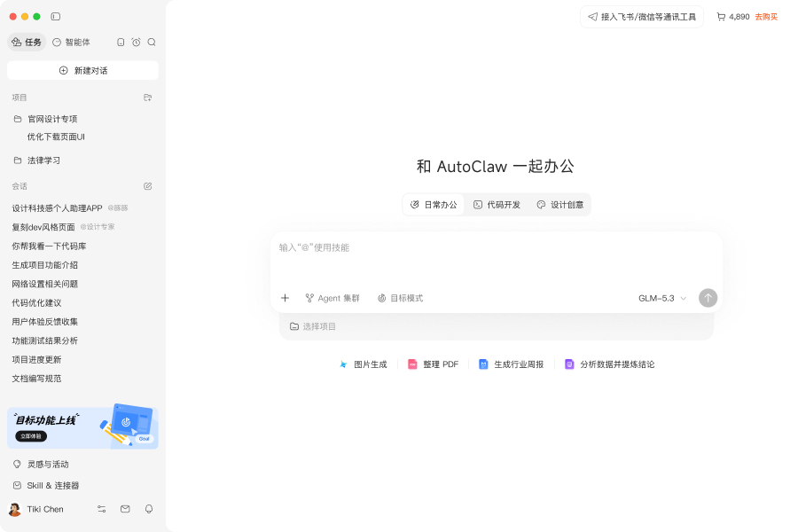This screenshot has width=798, height=532.
Task: Click the 分析数据并提炼结论 shortcut
Action: tap(610, 364)
